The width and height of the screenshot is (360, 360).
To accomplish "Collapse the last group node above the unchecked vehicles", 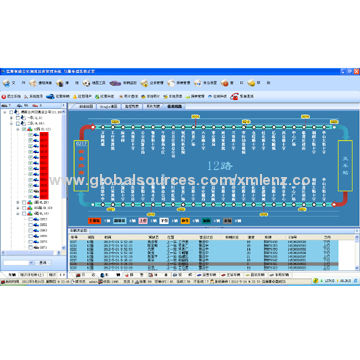I will (18, 213).
